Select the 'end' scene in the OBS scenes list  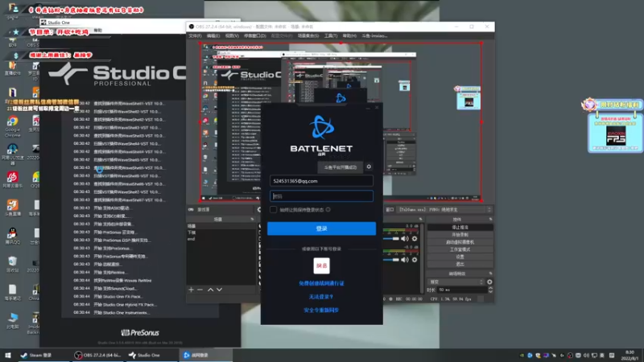coord(221,239)
